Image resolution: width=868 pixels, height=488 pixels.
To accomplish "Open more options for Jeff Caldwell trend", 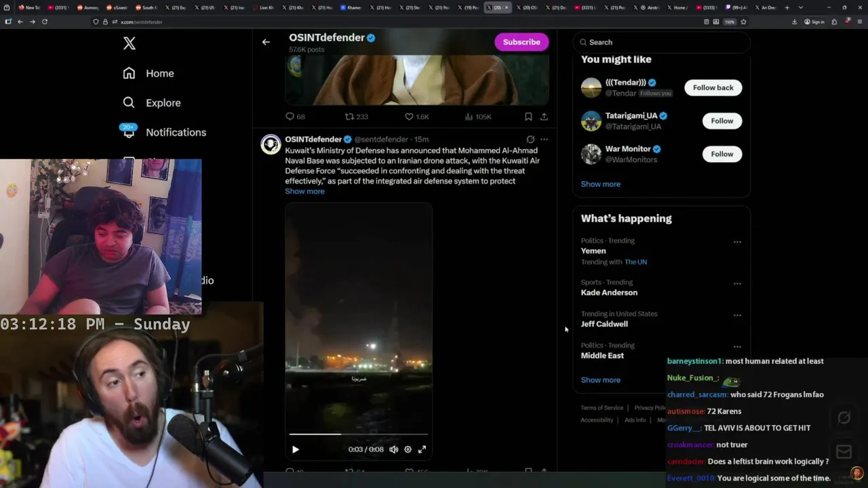I will pos(737,315).
